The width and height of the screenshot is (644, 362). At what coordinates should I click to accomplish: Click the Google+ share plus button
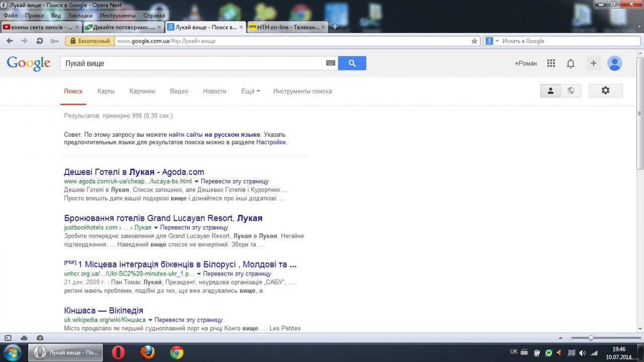[593, 63]
